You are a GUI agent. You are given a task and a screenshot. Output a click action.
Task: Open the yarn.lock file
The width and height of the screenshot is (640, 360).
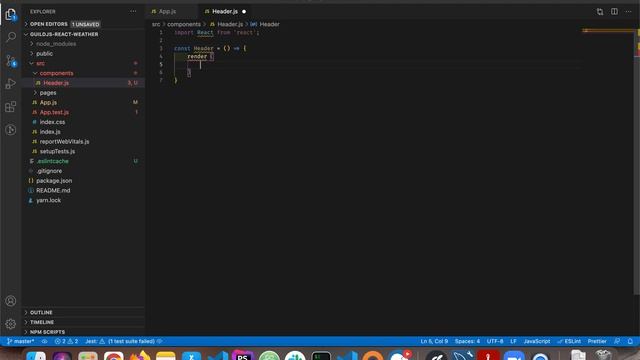click(49, 200)
